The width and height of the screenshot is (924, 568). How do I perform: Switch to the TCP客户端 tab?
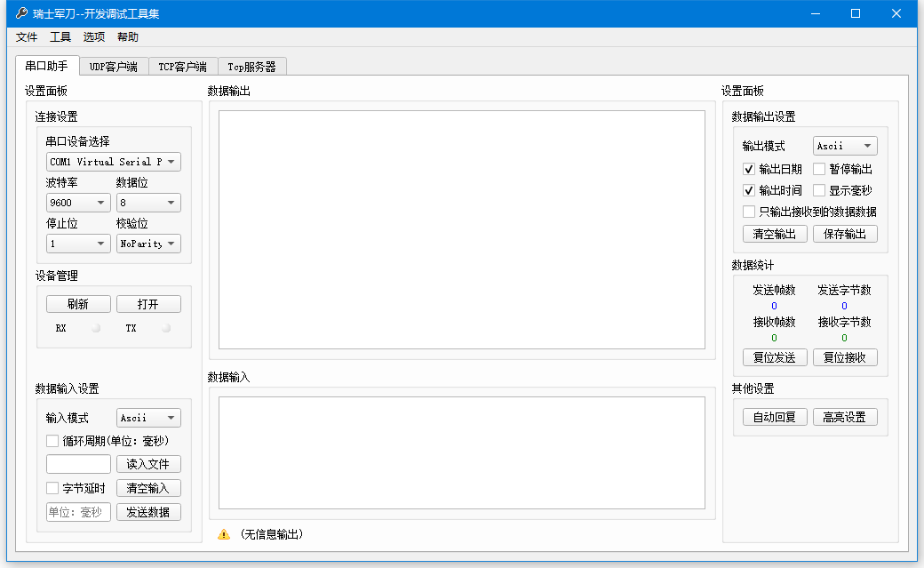click(183, 65)
